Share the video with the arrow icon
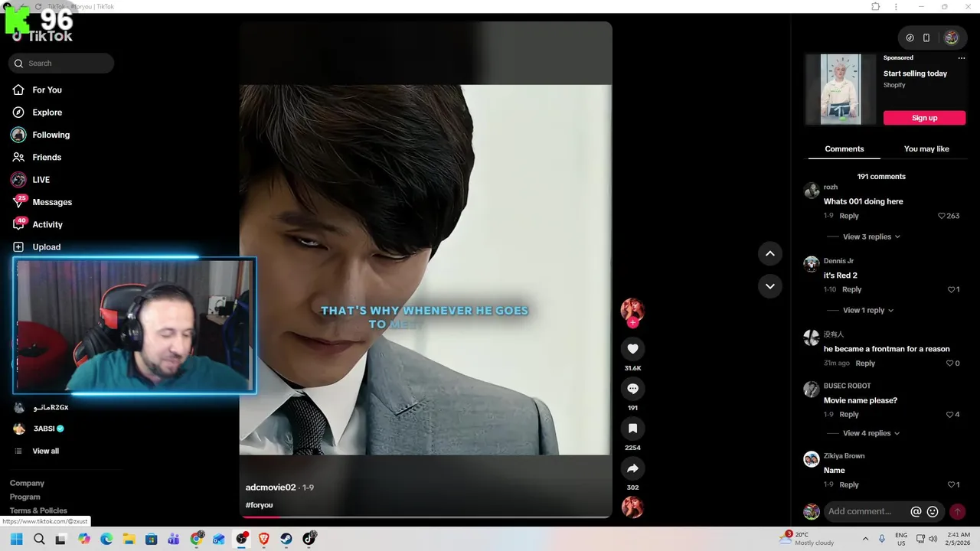Image resolution: width=980 pixels, height=551 pixels. (x=632, y=468)
